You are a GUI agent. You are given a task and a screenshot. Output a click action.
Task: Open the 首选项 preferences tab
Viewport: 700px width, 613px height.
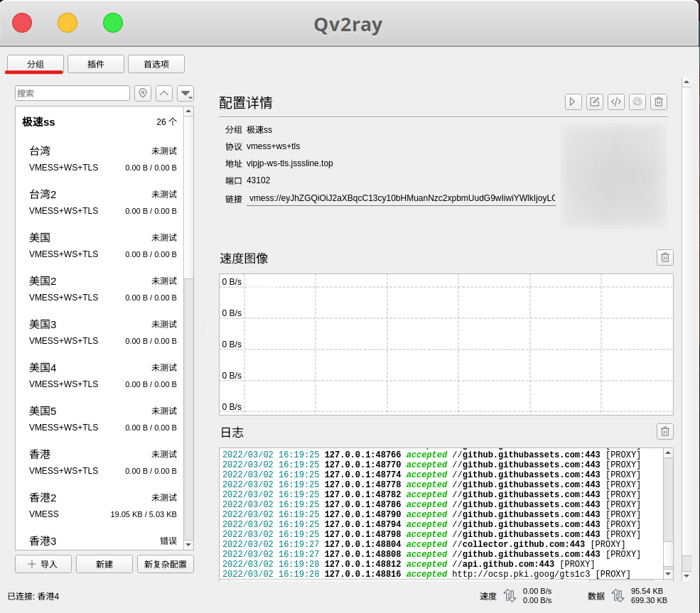pyautogui.click(x=156, y=64)
